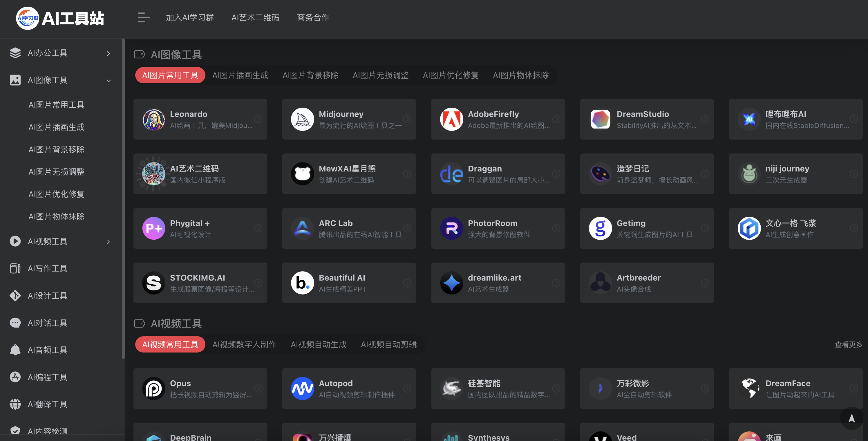The width and height of the screenshot is (868, 441).
Task: Select the Midjourney sailboat icon
Action: [x=302, y=119]
